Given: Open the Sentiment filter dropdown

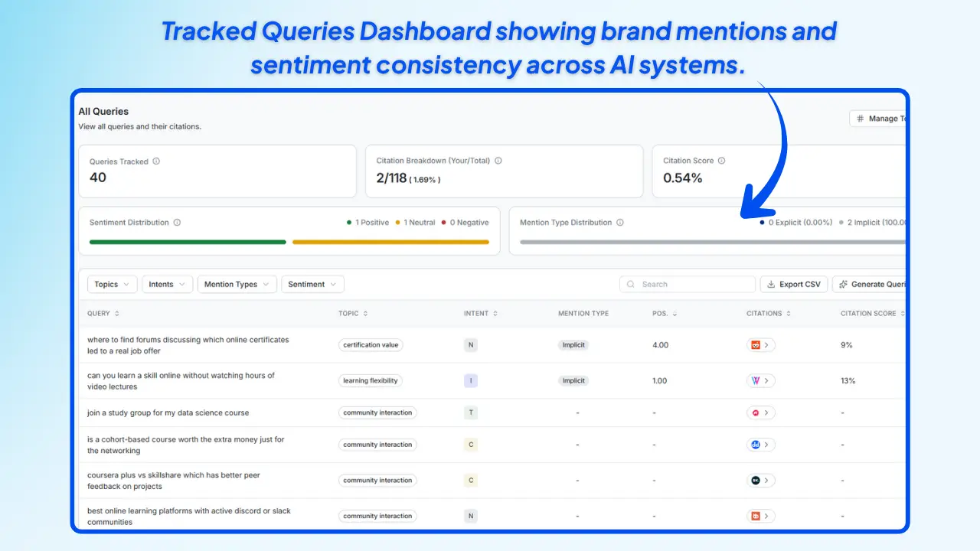Looking at the screenshot, I should (x=312, y=284).
